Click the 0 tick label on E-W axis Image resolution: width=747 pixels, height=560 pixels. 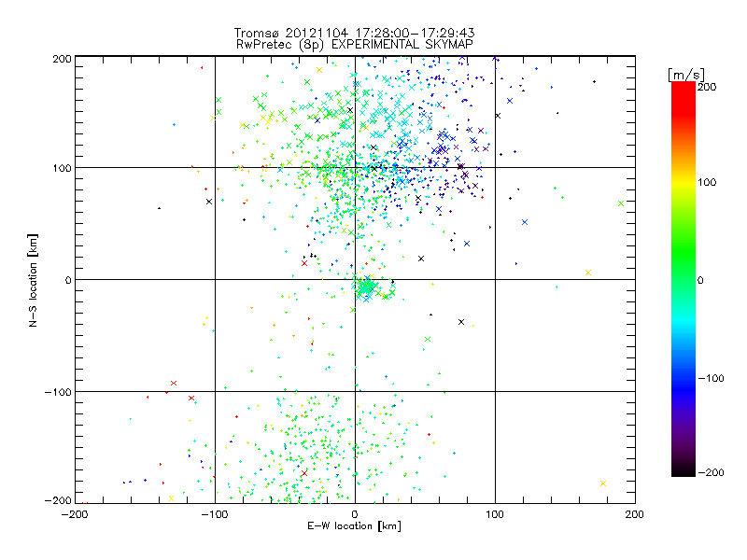pos(355,514)
